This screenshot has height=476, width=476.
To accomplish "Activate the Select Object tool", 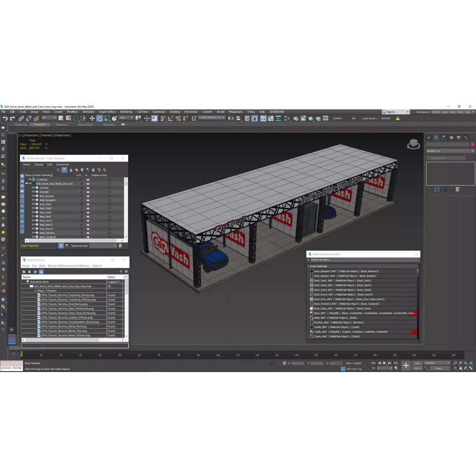I will pos(61,119).
